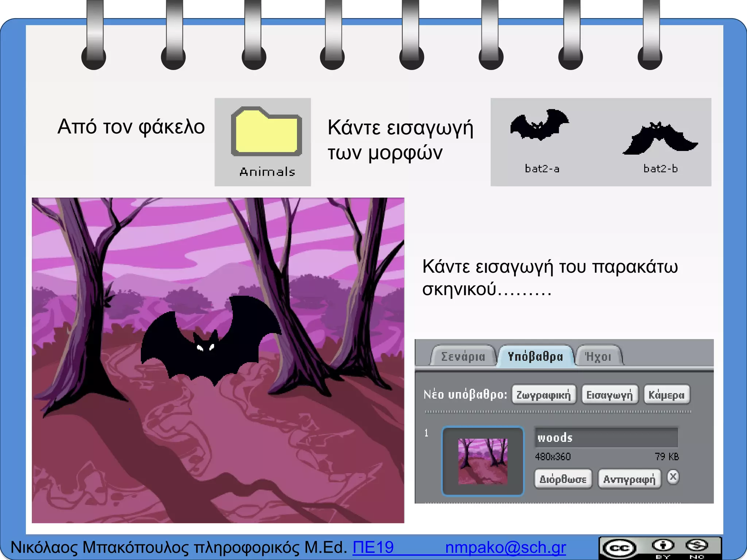The width and height of the screenshot is (747, 560).
Task: Switch to the Σενάρια tab
Action: coord(463,356)
